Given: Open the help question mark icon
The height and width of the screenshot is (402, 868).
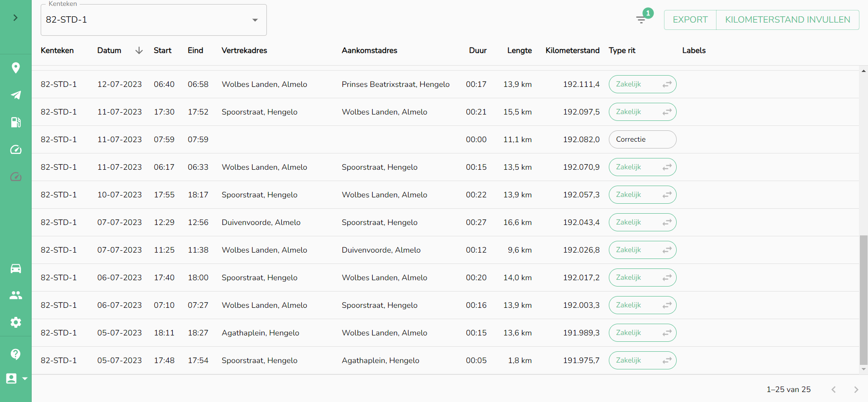Looking at the screenshot, I should point(16,354).
